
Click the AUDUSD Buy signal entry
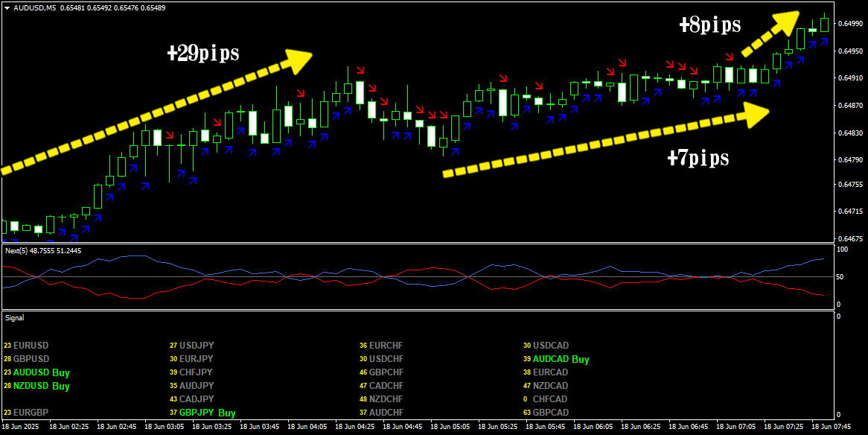(42, 372)
